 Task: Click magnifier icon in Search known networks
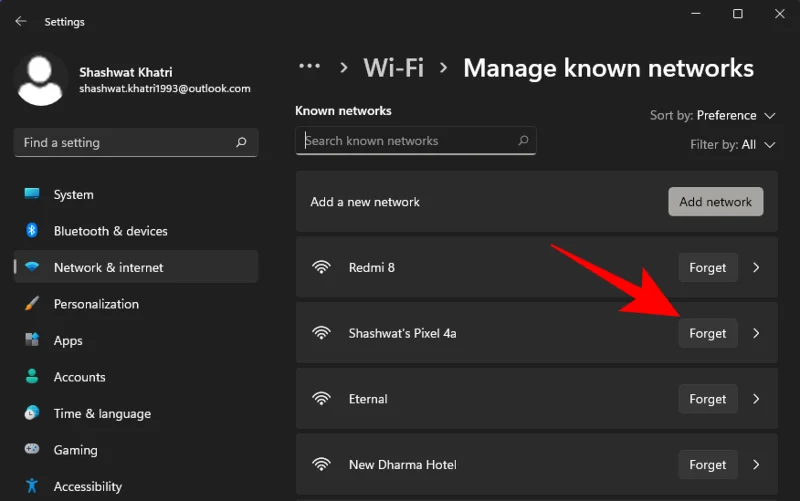click(x=523, y=140)
